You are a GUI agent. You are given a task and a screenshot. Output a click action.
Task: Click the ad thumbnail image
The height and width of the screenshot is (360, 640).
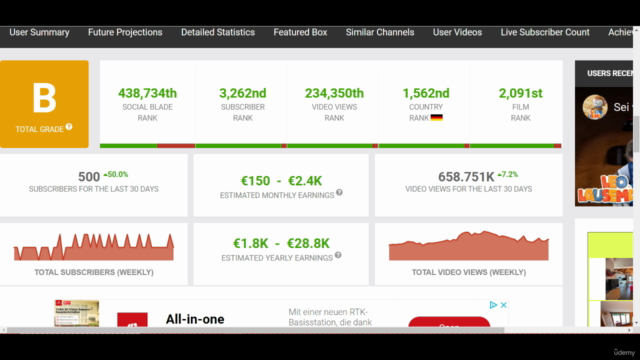tap(77, 313)
